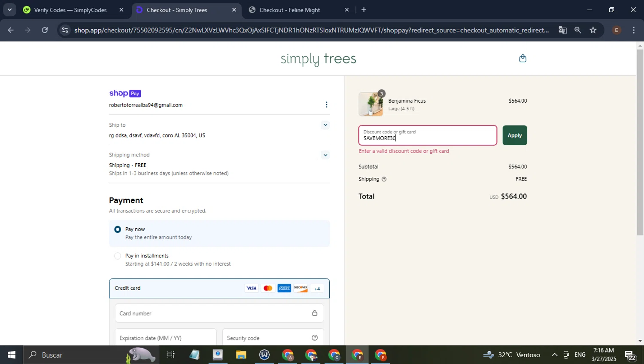Click the browser address bar URL
The height and width of the screenshot is (364, 644).
pos(311,30)
